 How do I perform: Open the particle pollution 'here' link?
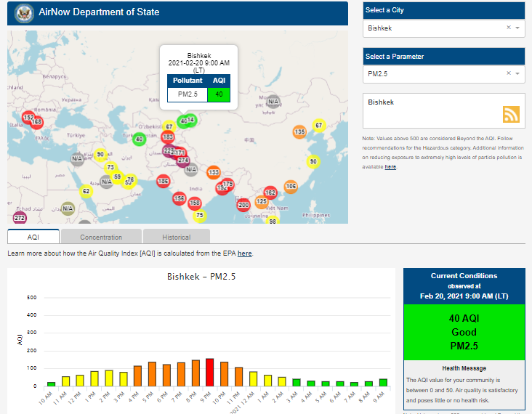click(390, 167)
